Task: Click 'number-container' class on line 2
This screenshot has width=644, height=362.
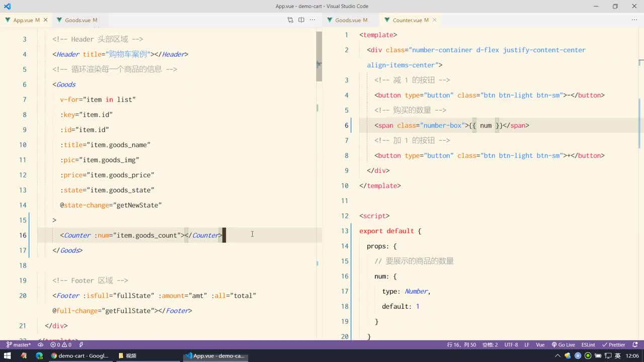Action: point(442,50)
